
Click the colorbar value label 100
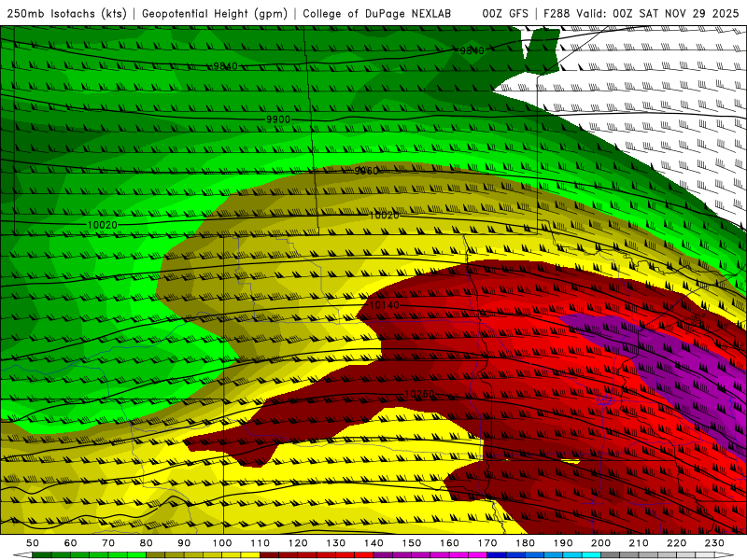click(222, 543)
